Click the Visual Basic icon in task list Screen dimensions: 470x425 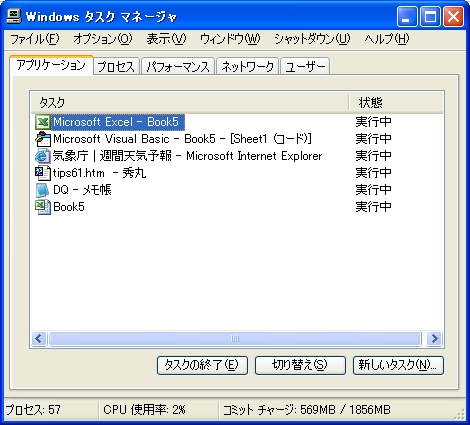(x=43, y=139)
